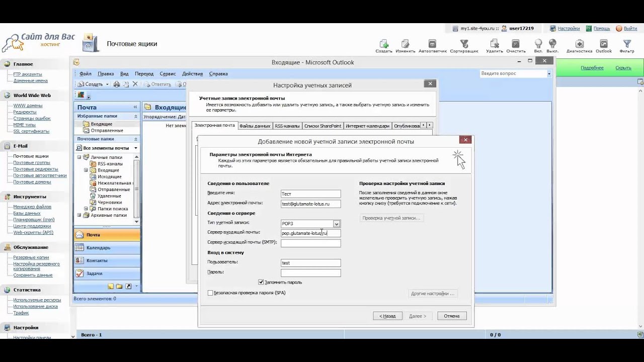Click the Выйти link

pyautogui.click(x=630, y=29)
